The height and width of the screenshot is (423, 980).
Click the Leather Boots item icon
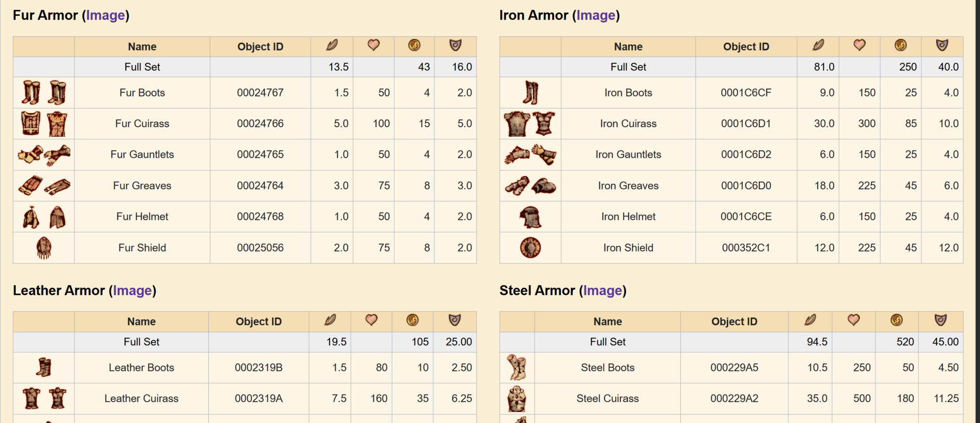pyautogui.click(x=44, y=367)
